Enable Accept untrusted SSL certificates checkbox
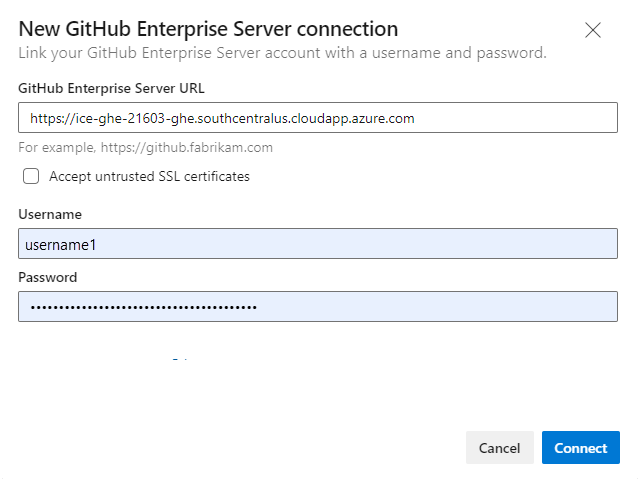Image resolution: width=638 pixels, height=486 pixels. 31,177
